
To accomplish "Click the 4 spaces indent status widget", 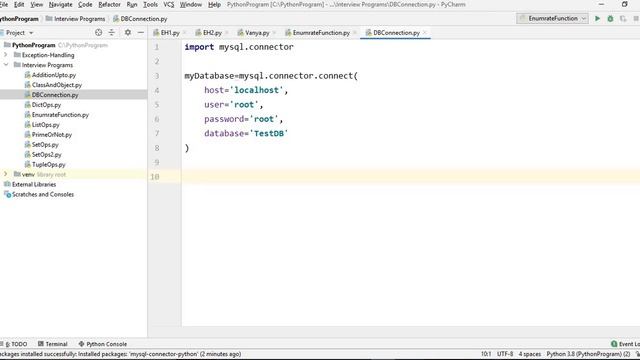I will [529, 354].
